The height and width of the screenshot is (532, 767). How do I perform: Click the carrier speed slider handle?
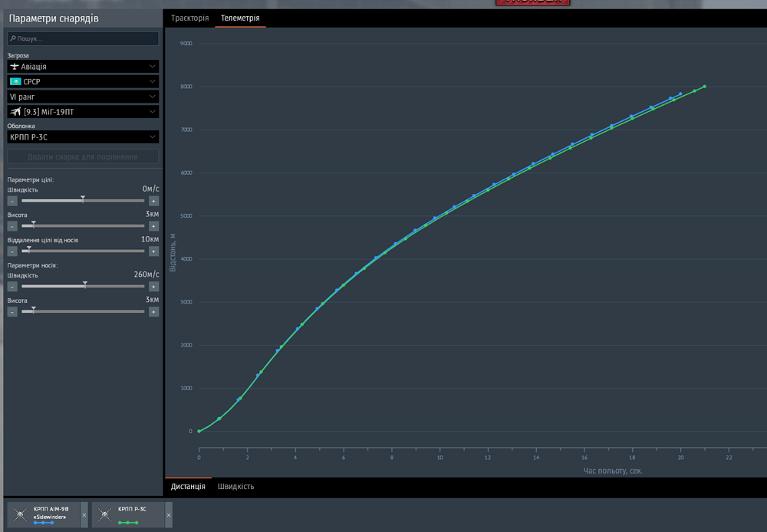[x=85, y=284]
